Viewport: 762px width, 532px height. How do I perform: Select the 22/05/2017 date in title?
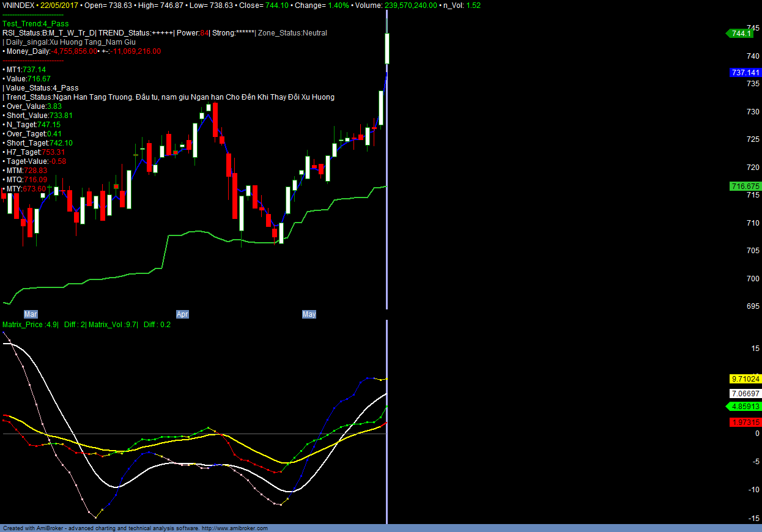[59, 5]
